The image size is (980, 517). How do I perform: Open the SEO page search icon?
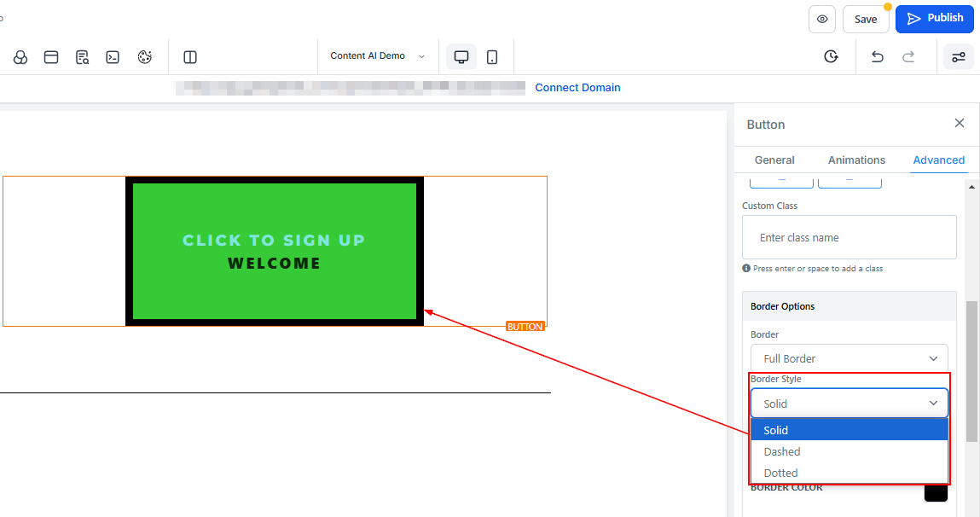point(82,57)
